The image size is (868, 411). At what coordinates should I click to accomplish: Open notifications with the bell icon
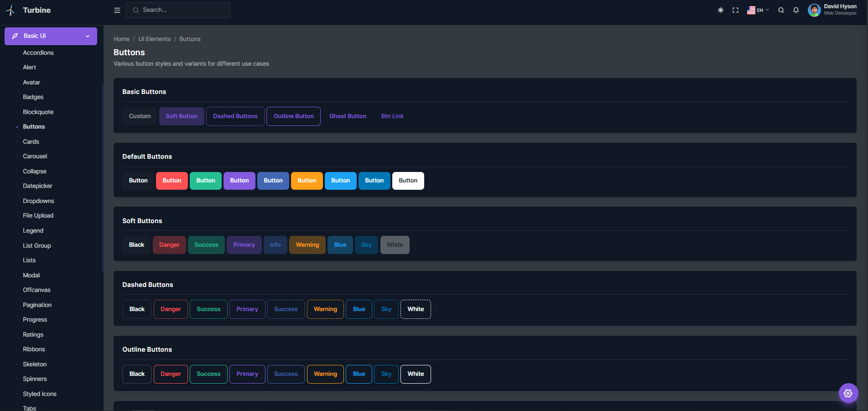(796, 10)
